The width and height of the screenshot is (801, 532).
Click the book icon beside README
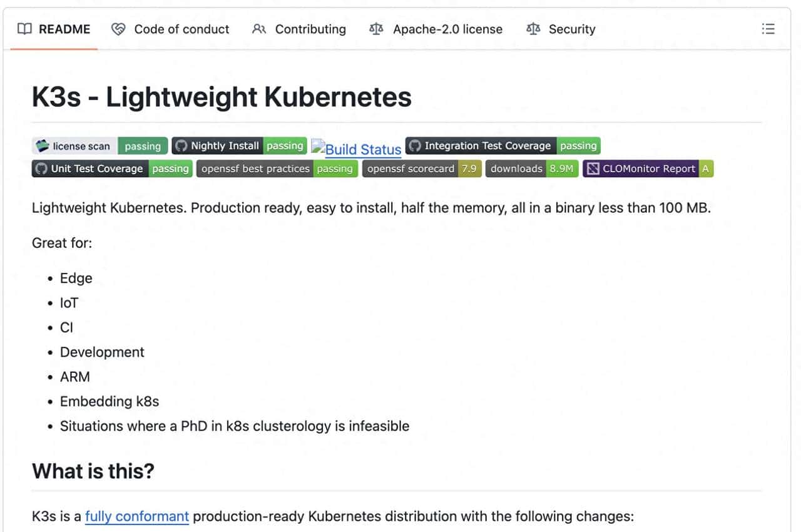(24, 29)
